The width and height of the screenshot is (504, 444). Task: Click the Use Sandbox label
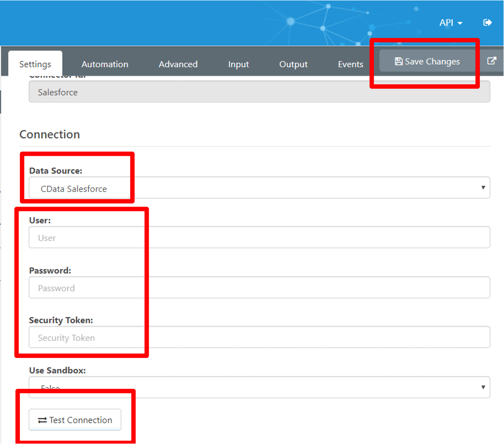(57, 370)
